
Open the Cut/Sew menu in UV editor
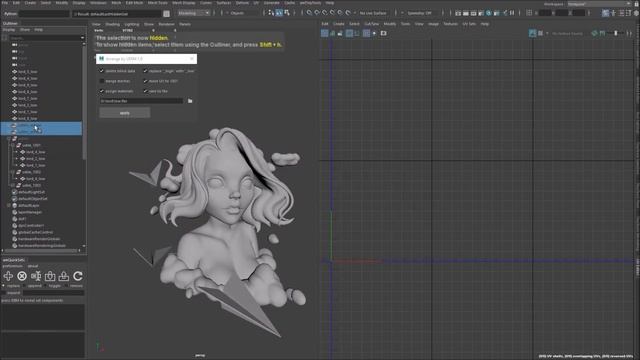click(371, 24)
